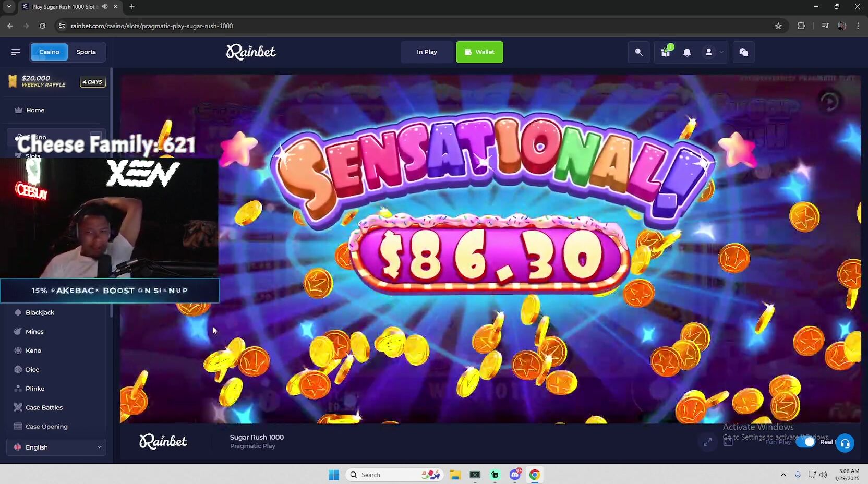Switch to the Sports tab

(86, 52)
